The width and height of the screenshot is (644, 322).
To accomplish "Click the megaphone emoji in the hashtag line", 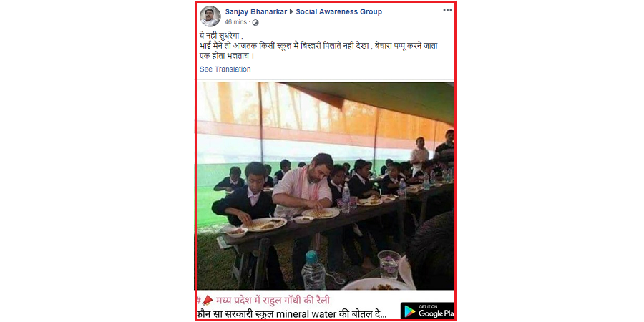I will coord(208,301).
